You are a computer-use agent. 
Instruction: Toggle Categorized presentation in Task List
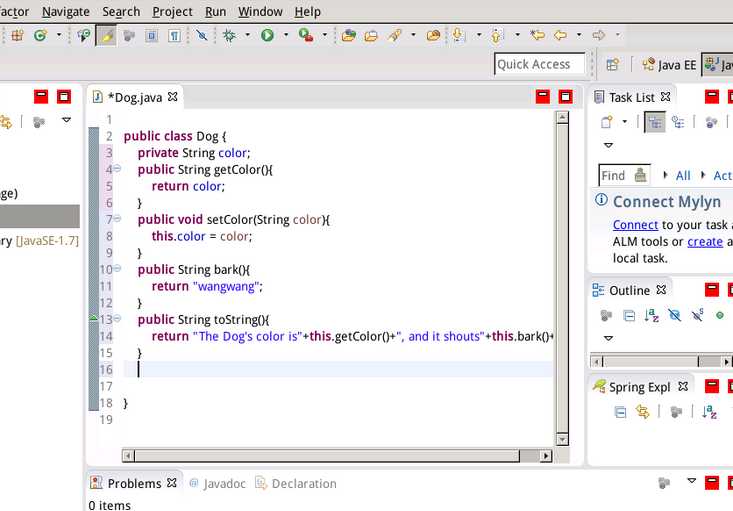point(654,122)
